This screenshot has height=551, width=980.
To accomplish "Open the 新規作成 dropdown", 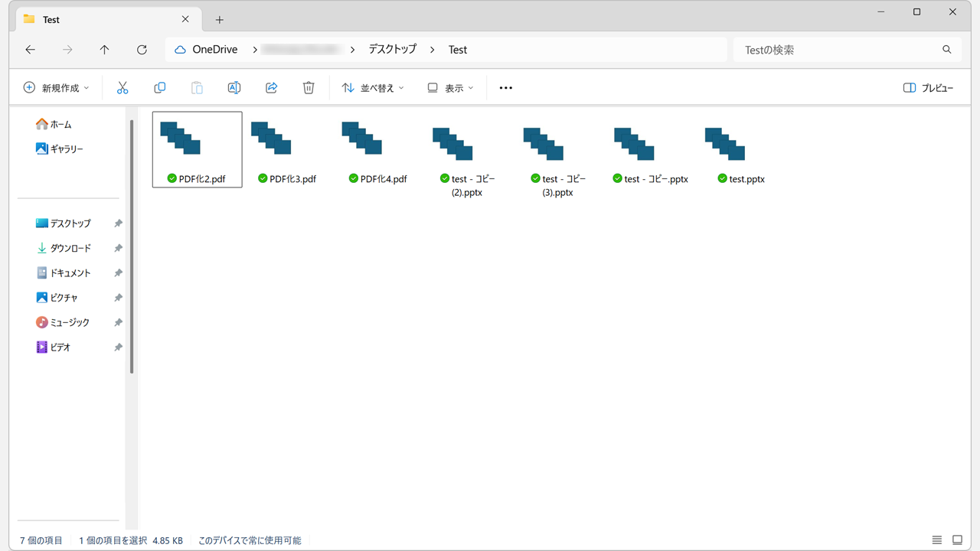I will tap(57, 88).
